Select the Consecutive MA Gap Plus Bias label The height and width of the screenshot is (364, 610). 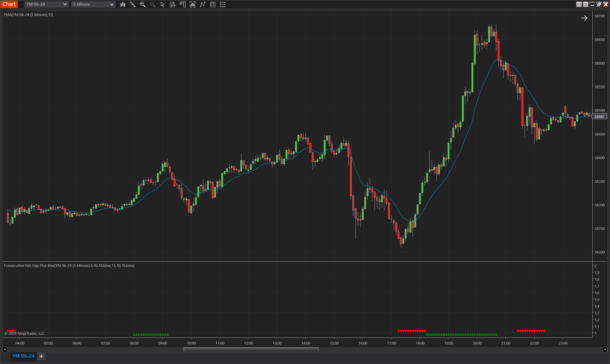coord(69,265)
